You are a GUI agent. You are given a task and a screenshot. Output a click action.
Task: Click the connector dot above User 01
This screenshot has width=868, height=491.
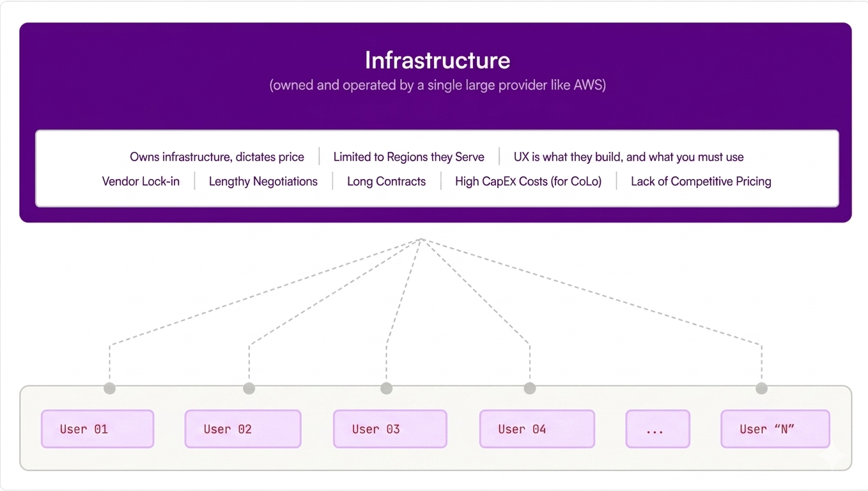110,388
